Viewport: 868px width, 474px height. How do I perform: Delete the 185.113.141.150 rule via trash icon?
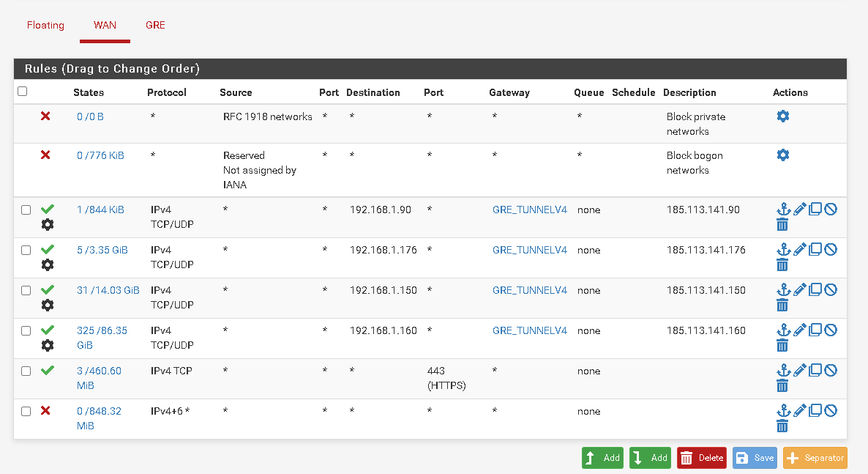coord(782,305)
